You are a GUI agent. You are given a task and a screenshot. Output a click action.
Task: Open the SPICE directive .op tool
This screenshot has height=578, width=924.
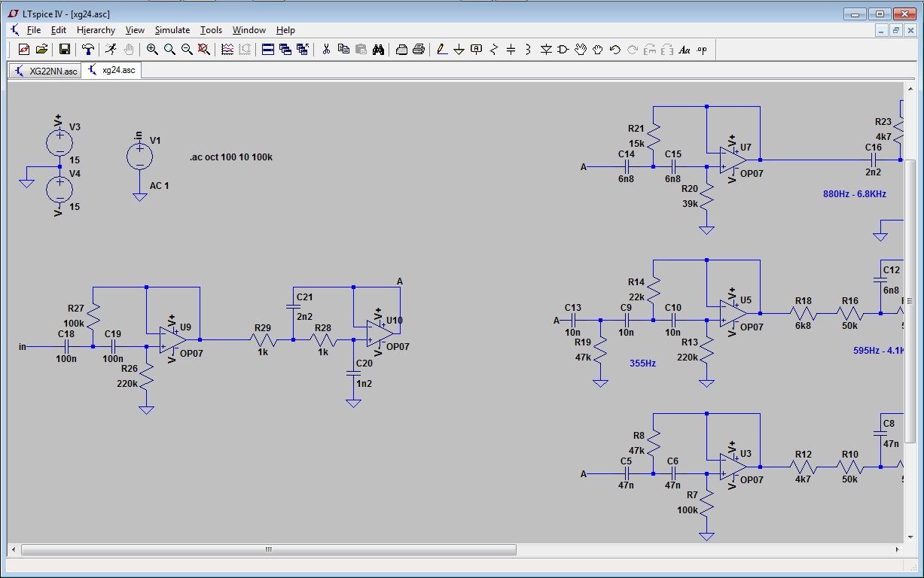(702, 50)
